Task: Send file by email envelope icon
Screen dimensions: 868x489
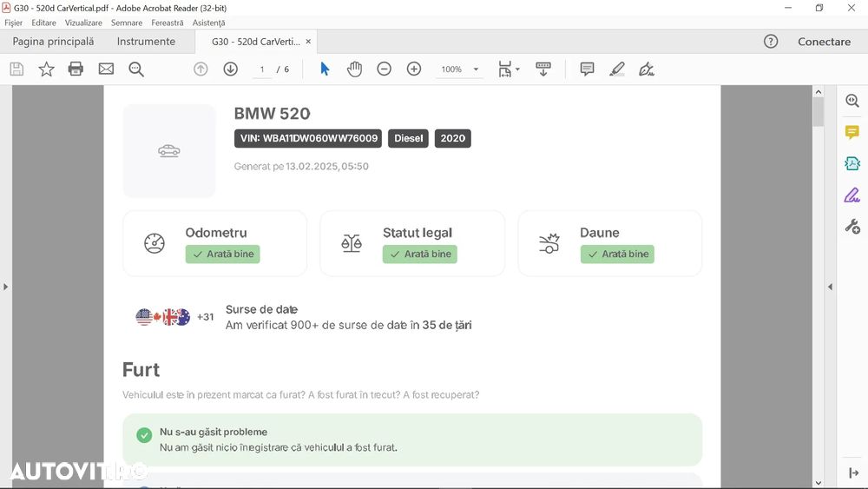Action: click(x=106, y=69)
